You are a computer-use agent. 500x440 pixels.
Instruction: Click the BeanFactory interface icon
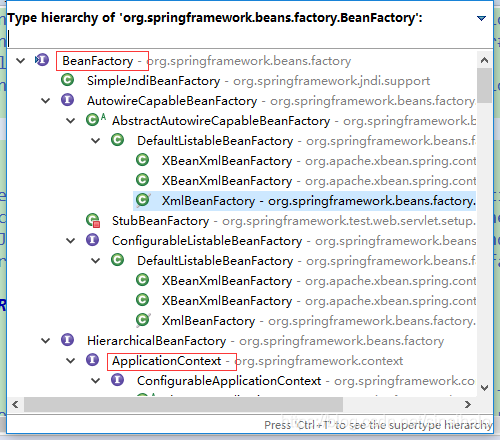42,60
